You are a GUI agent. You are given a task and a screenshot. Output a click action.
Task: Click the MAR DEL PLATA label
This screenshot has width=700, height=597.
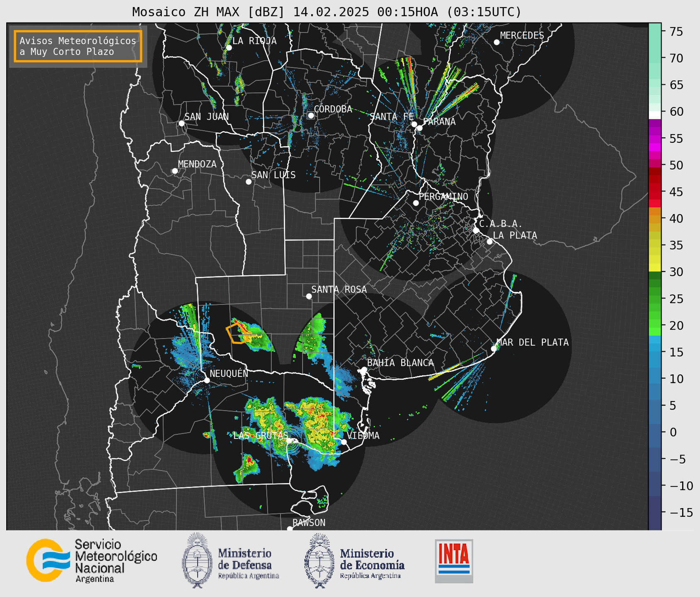click(x=532, y=343)
